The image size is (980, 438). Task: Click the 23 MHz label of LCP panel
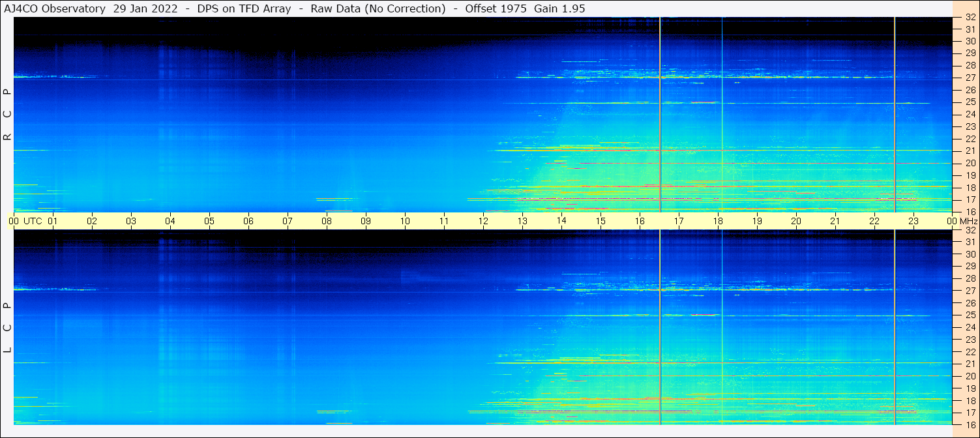pyautogui.click(x=970, y=340)
